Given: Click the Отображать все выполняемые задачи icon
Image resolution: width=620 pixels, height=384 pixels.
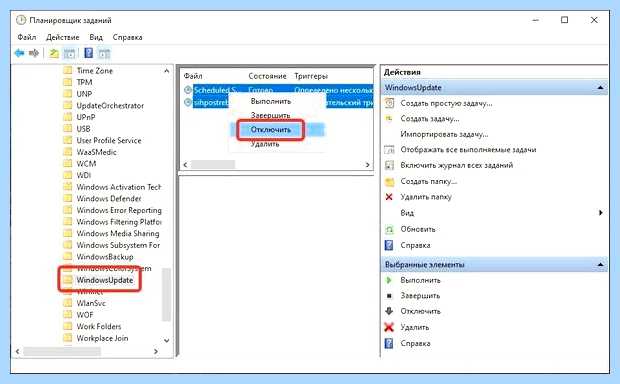Looking at the screenshot, I should click(389, 149).
